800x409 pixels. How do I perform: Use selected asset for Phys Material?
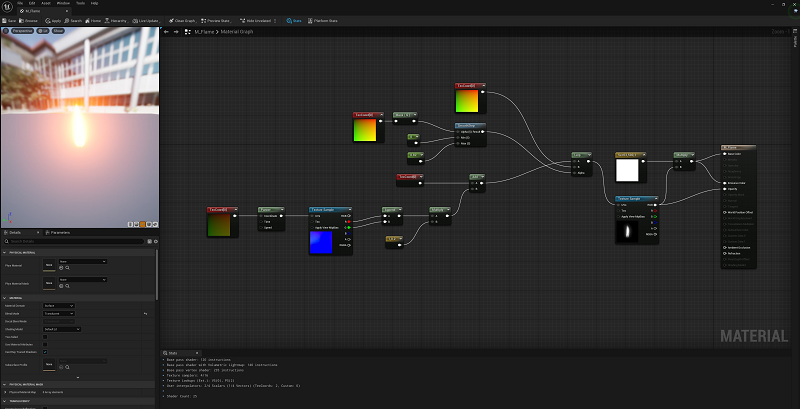tap(61, 267)
